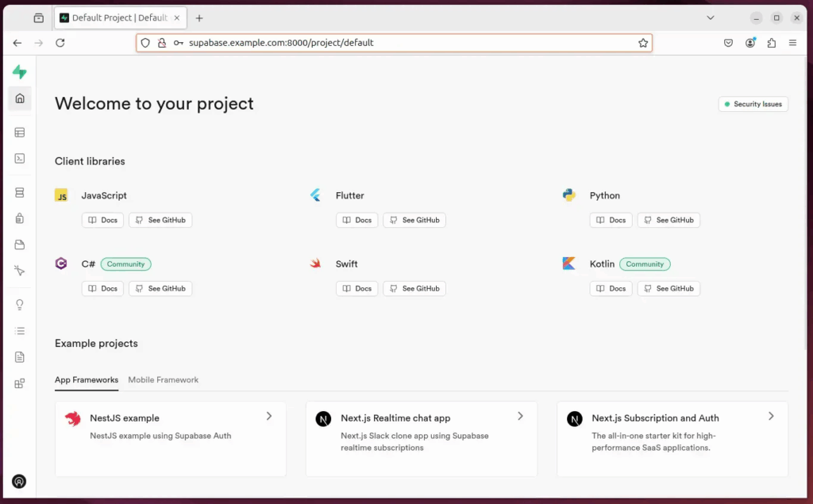Show site security shield info
This screenshot has width=813, height=504.
pos(145,43)
